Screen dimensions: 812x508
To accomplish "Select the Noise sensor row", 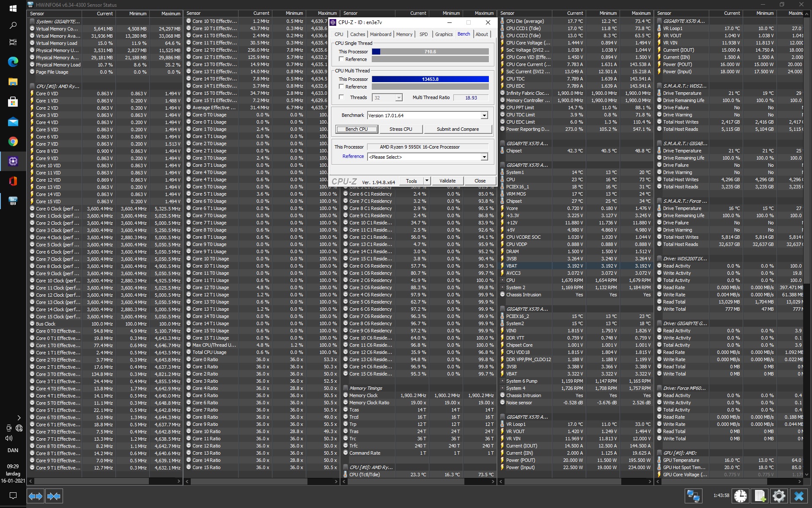I will tap(576, 403).
